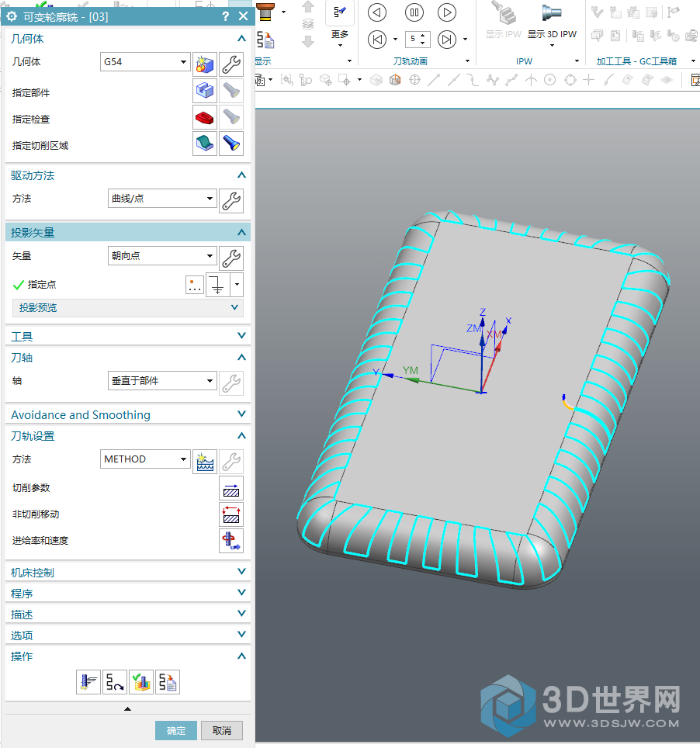Select or edit part geometry for 指定部件
This screenshot has width=700, height=748.
[x=205, y=91]
